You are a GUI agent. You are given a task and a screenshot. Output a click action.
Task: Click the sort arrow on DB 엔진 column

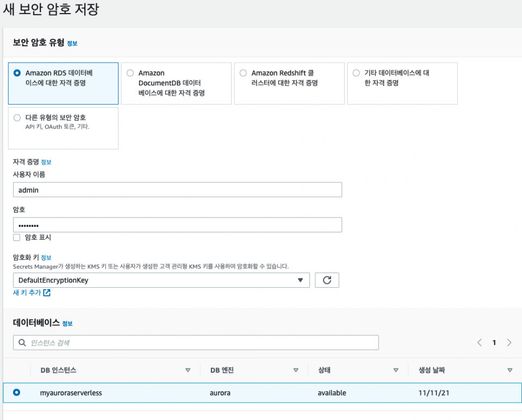tap(297, 370)
